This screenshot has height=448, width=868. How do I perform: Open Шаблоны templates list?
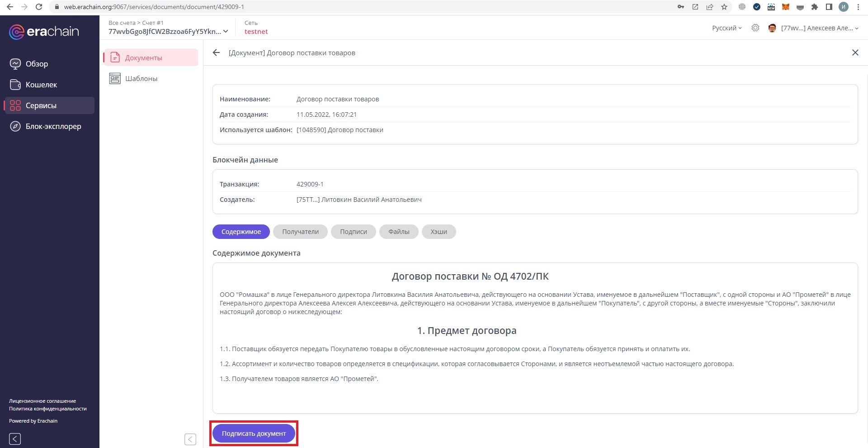pos(141,79)
